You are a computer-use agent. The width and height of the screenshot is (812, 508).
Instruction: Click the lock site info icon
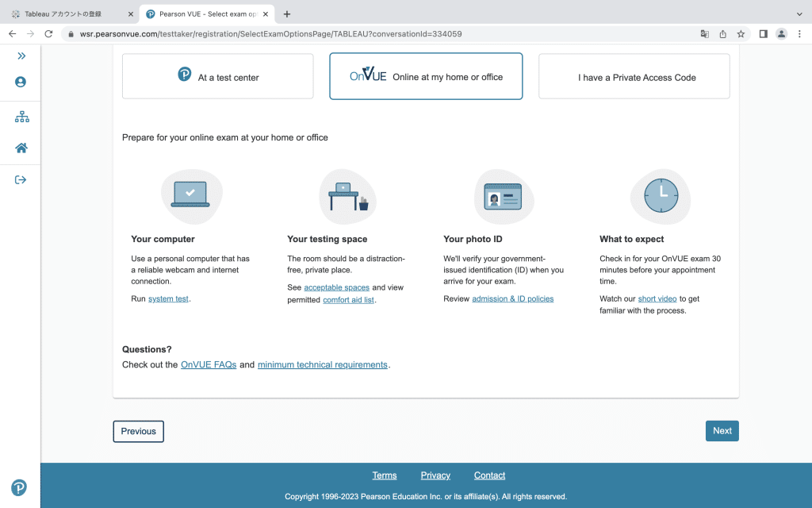[71, 34]
